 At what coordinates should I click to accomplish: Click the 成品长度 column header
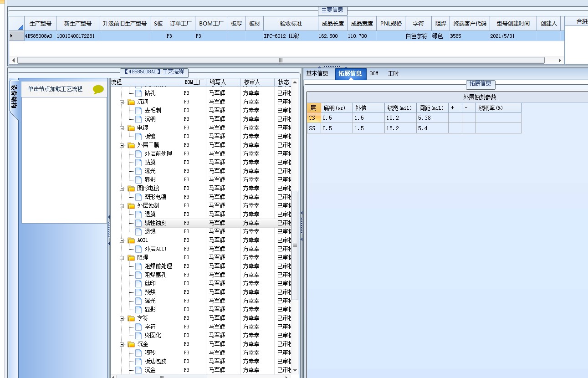tap(333, 24)
